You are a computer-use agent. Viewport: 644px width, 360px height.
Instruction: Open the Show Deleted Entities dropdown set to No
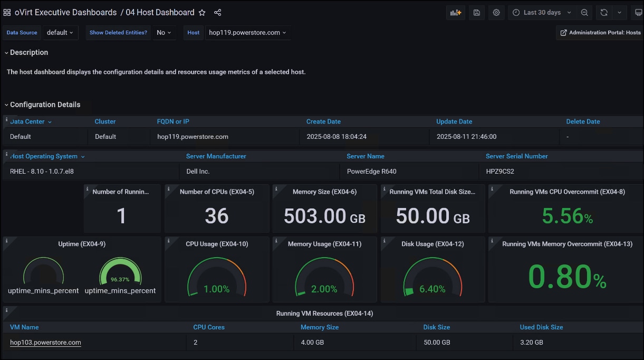click(x=165, y=33)
